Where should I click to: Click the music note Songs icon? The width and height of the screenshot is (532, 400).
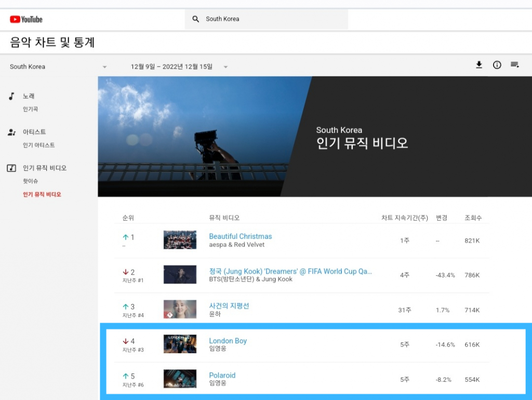pos(11,97)
